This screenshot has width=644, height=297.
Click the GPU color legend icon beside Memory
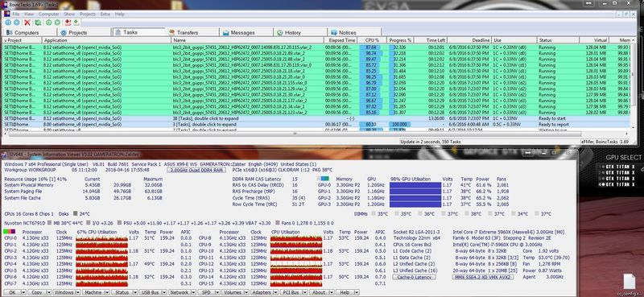[x=324, y=179]
